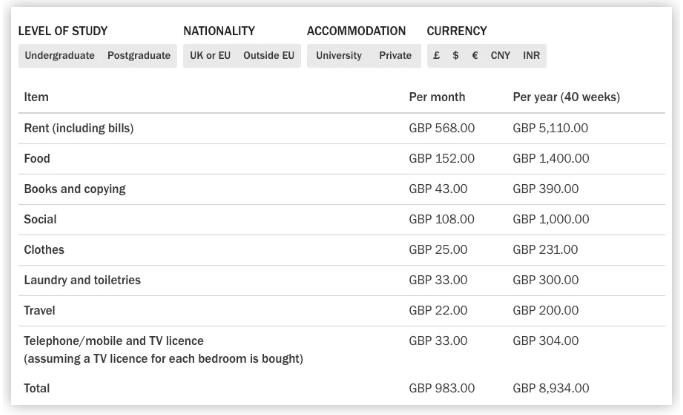The width and height of the screenshot is (683, 415).
Task: Select the Rent (including bills) row label
Action: pyautogui.click(x=79, y=128)
